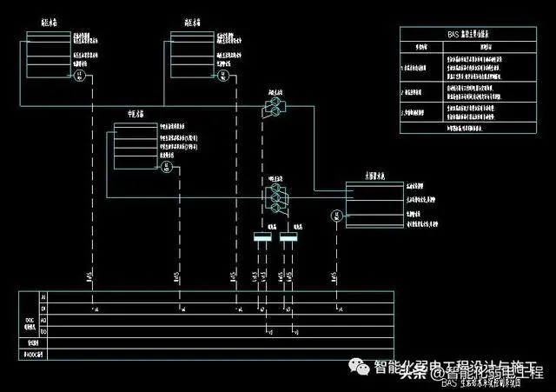Click the label above the two-pump group
Image resolution: width=556 pixels, height=392 pixels.
click(275, 93)
